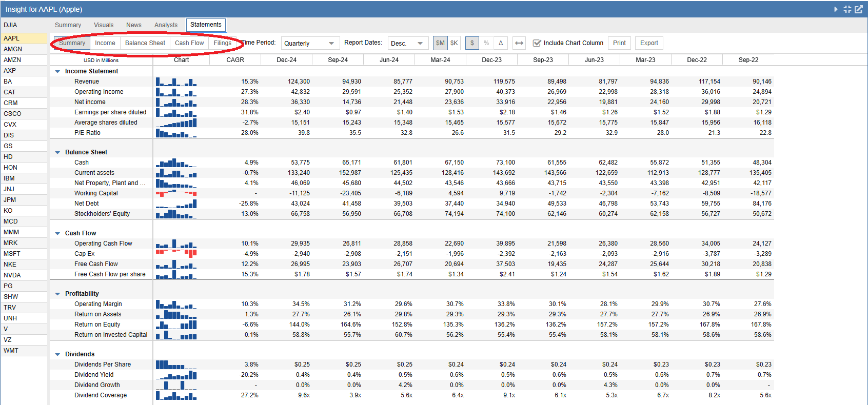Click the Chart column header
Image resolution: width=868 pixels, height=405 pixels.
point(181,60)
